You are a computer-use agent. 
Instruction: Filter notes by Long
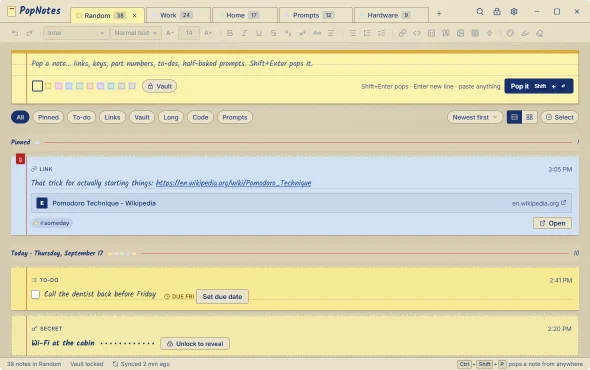point(171,117)
